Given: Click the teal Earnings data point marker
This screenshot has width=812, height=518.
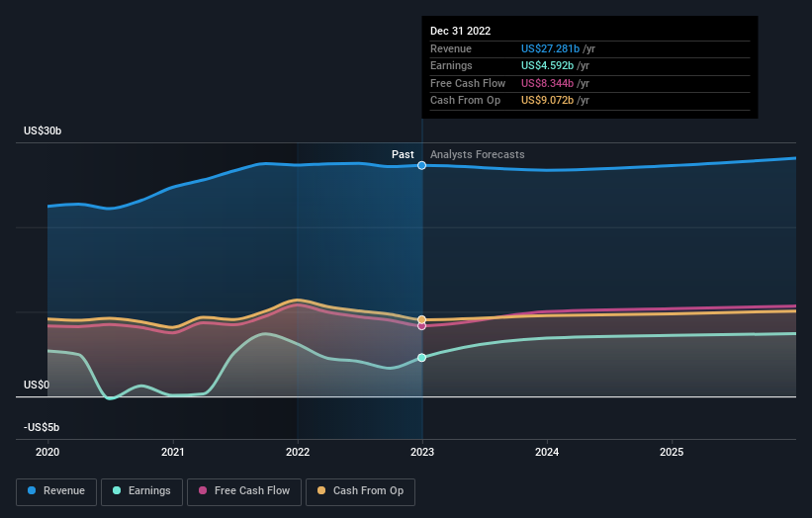Looking at the screenshot, I should pyautogui.click(x=422, y=358).
